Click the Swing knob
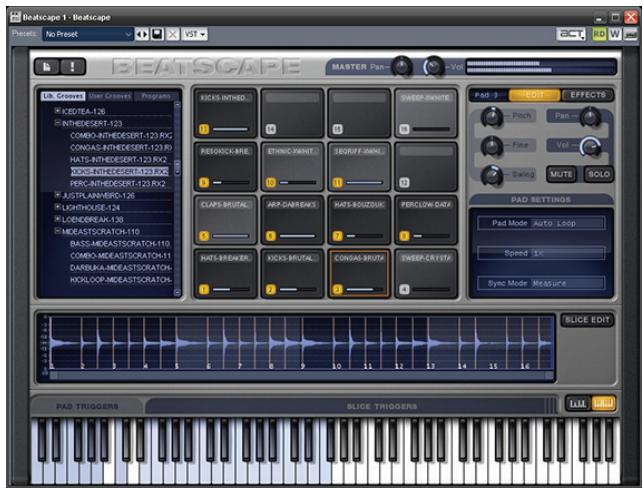 point(491,175)
